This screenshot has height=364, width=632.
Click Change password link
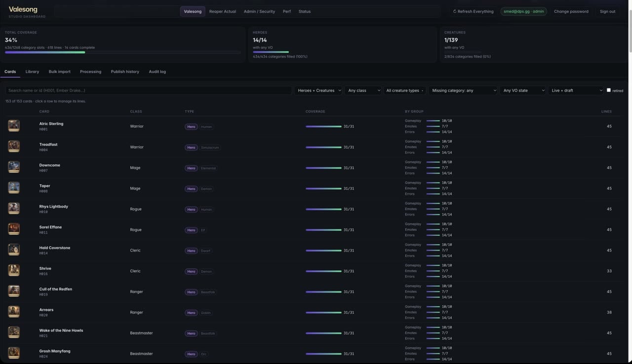571,11
